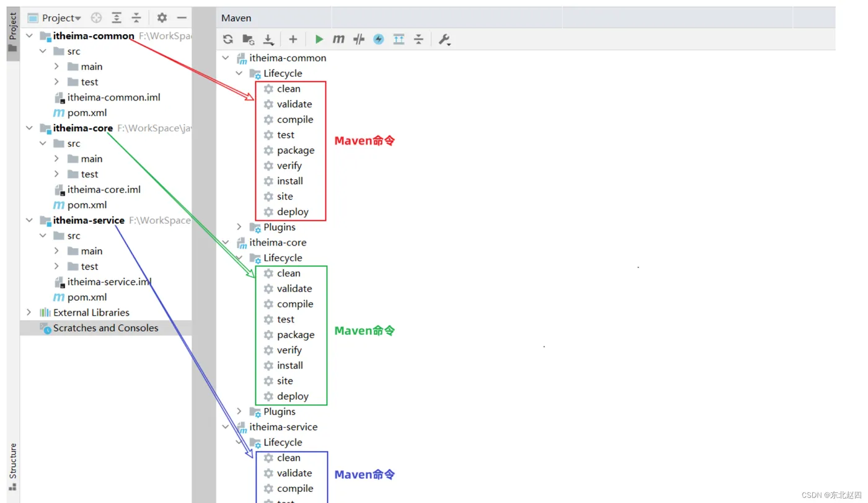Select validate goal under itheima-core Lifecycle
This screenshot has height=503, width=868.
(x=288, y=288)
